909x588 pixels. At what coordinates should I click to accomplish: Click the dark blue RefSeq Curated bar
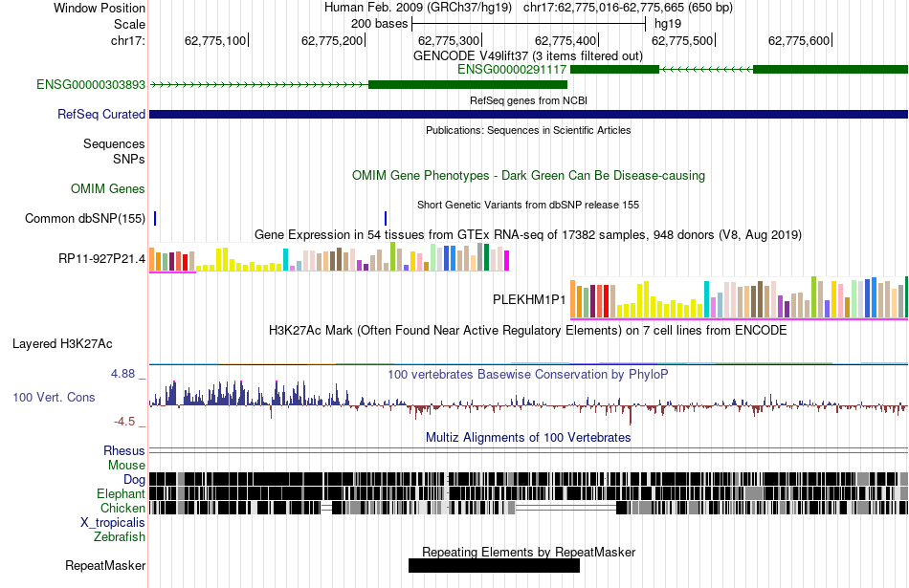529,114
